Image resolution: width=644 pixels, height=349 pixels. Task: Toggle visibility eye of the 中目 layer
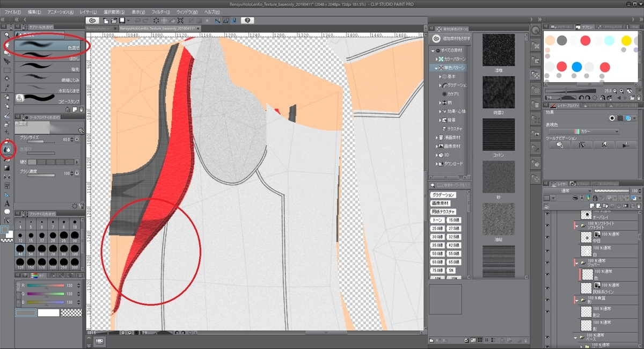click(x=547, y=238)
